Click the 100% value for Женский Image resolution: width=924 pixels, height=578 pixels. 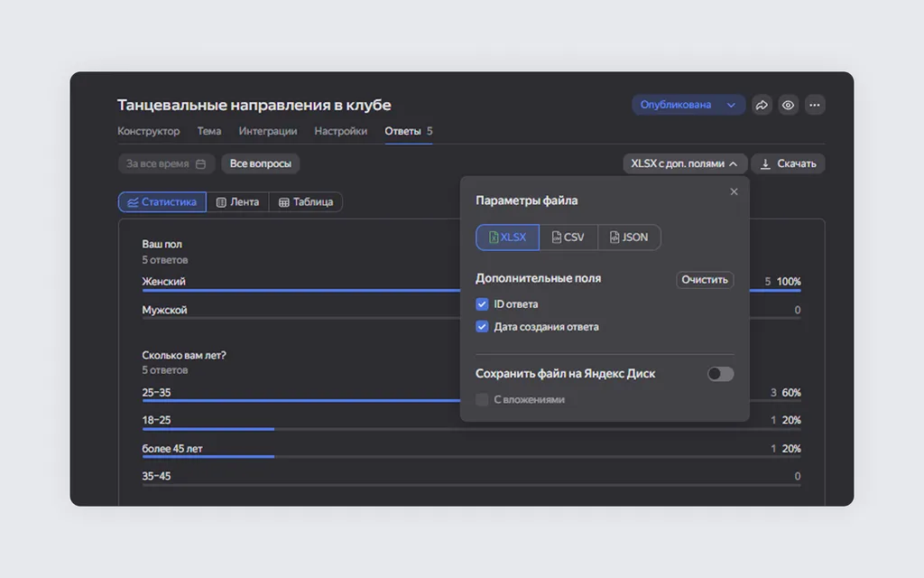tap(789, 282)
